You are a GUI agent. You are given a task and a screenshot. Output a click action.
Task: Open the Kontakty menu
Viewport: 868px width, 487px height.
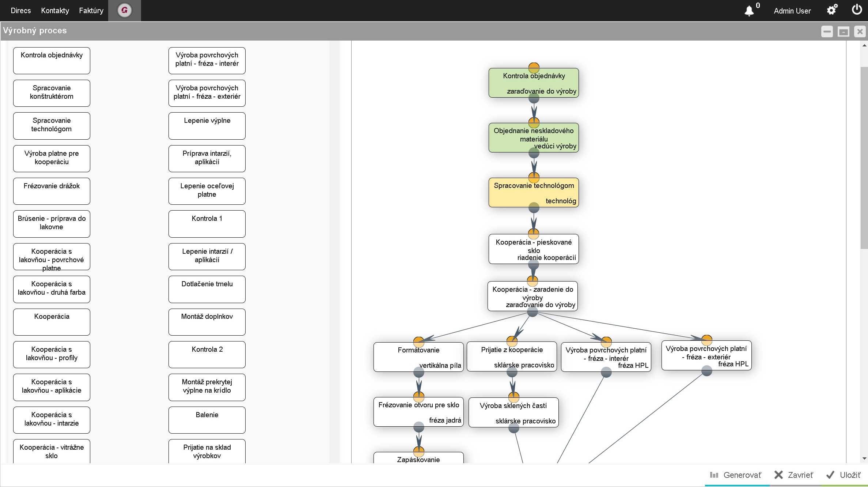tap(55, 11)
